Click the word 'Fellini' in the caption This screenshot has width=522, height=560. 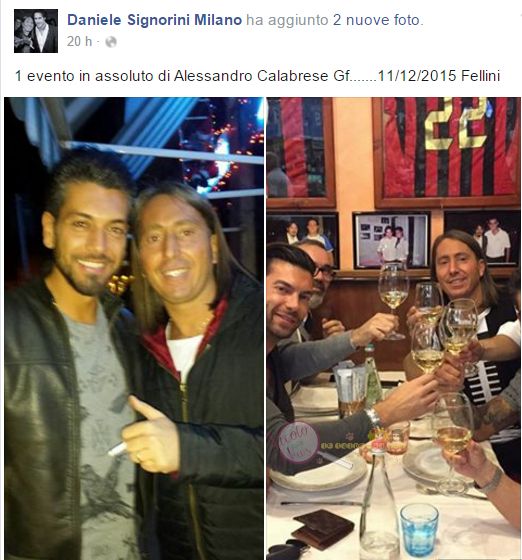coord(481,76)
